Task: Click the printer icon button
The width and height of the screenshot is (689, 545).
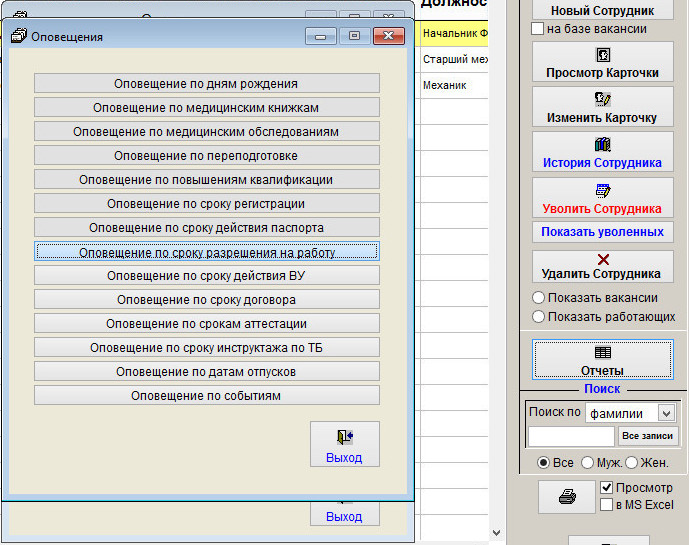Action: tap(567, 498)
